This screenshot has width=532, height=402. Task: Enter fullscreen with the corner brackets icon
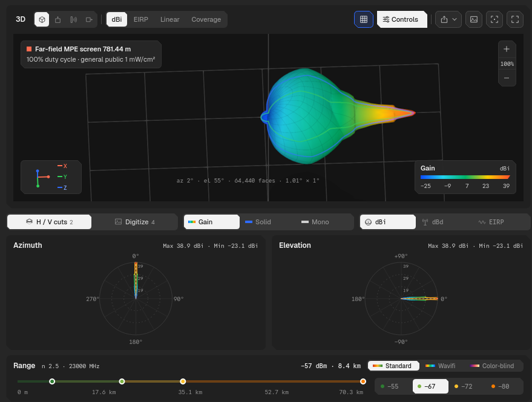[x=515, y=19]
